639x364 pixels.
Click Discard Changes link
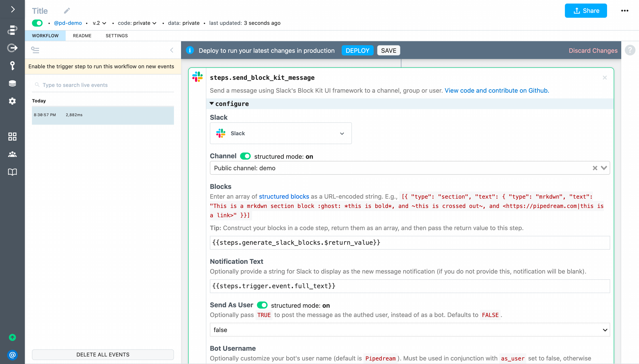tap(593, 51)
